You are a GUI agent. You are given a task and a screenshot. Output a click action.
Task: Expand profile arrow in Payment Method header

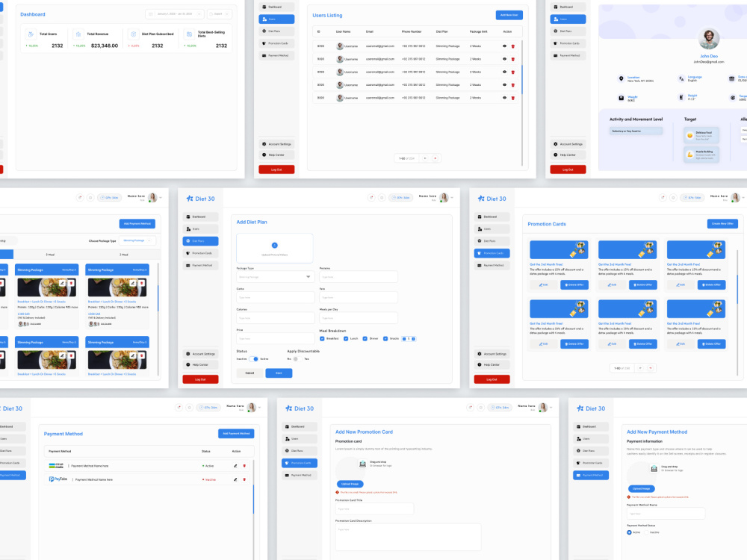(261, 408)
